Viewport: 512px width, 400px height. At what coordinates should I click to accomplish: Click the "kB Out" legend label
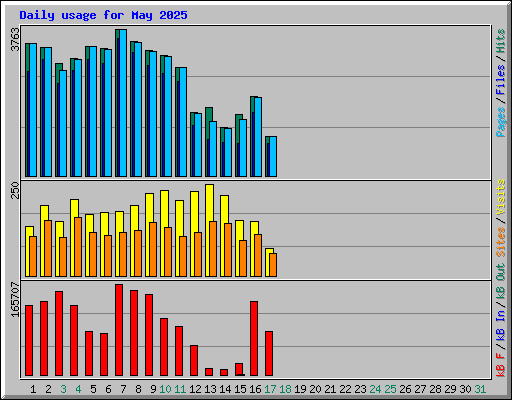click(500, 284)
